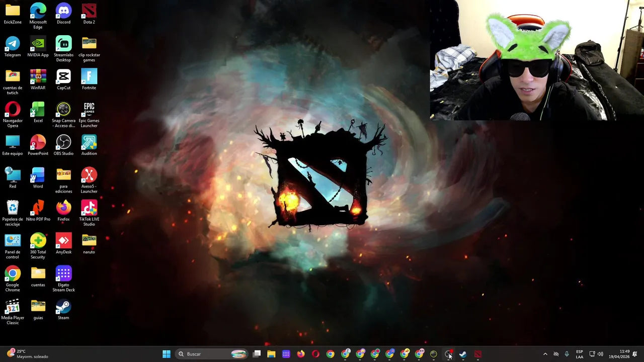Open the volume control in tray
644x362 pixels.
tap(600, 354)
